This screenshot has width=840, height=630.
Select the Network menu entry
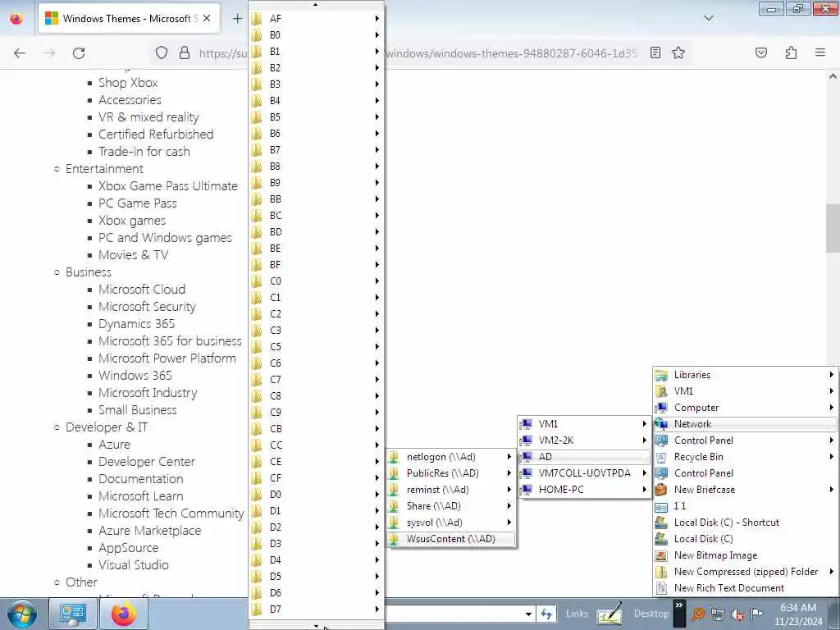click(x=745, y=424)
